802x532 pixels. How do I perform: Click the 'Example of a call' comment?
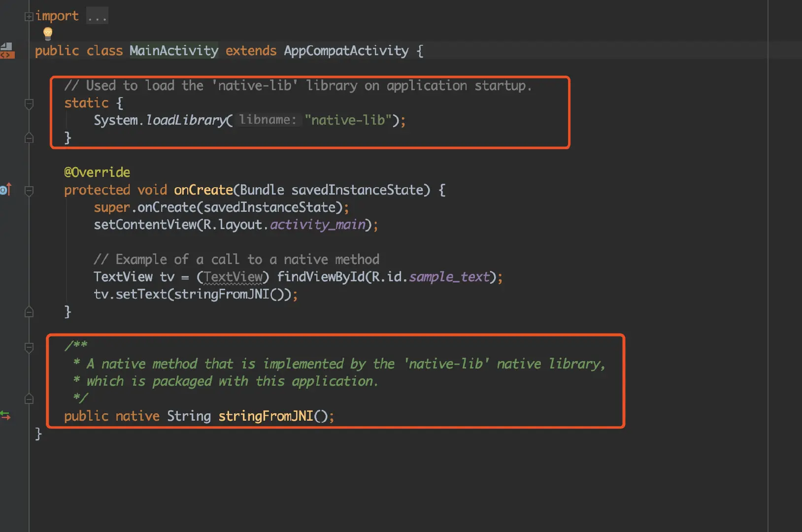tap(236, 260)
